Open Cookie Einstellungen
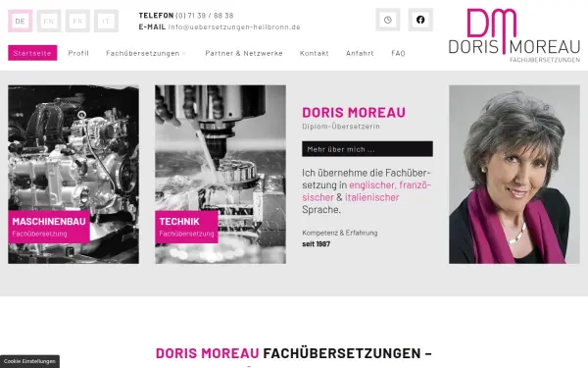This screenshot has width=588, height=368. click(x=29, y=361)
